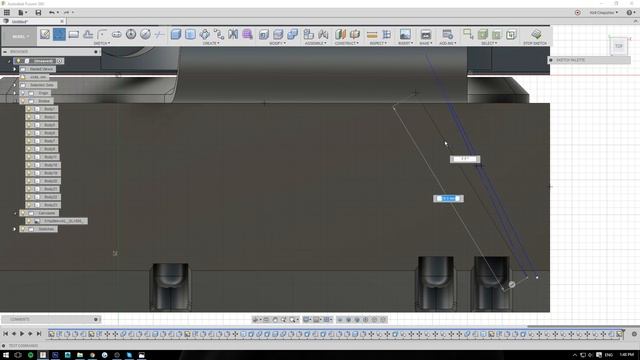The image size is (640, 360).
Task: Click the TOP face of ViewCube
Action: point(619,46)
